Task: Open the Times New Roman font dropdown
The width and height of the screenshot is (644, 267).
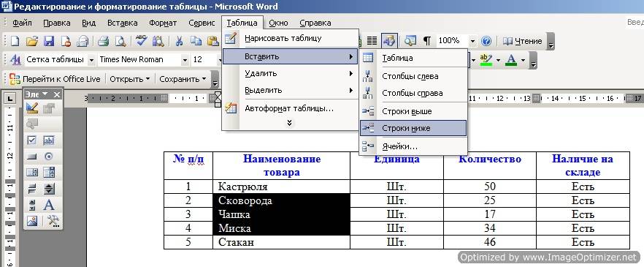Action: tap(185, 60)
